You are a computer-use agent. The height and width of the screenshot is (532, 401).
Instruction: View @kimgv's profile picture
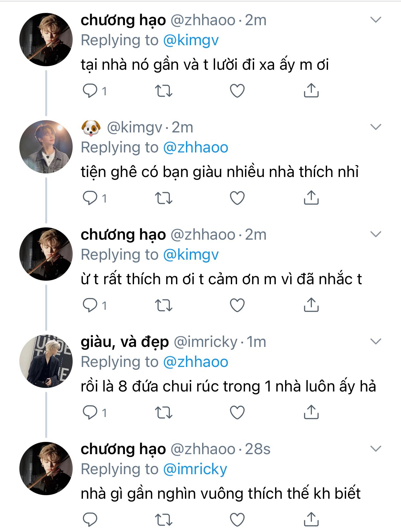coord(46,147)
